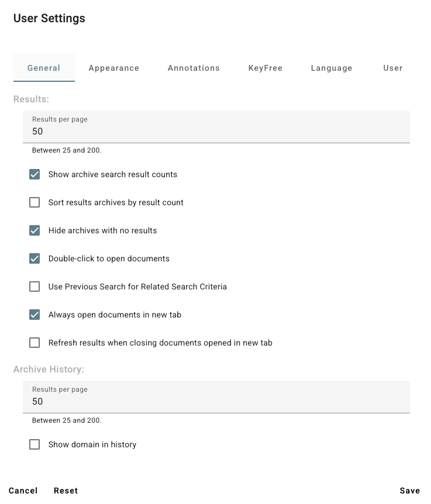Image resolution: width=431 pixels, height=504 pixels.
Task: Save the user settings
Action: tap(410, 491)
